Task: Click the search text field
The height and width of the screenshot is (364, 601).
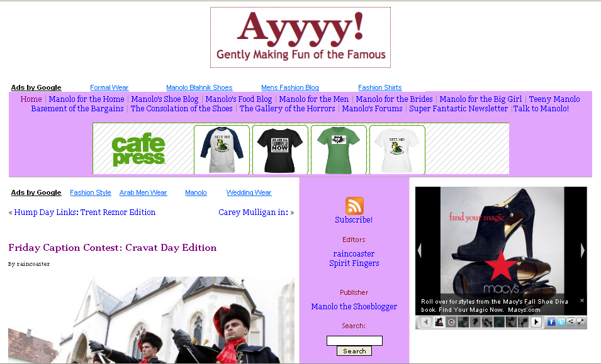Action: [x=354, y=340]
